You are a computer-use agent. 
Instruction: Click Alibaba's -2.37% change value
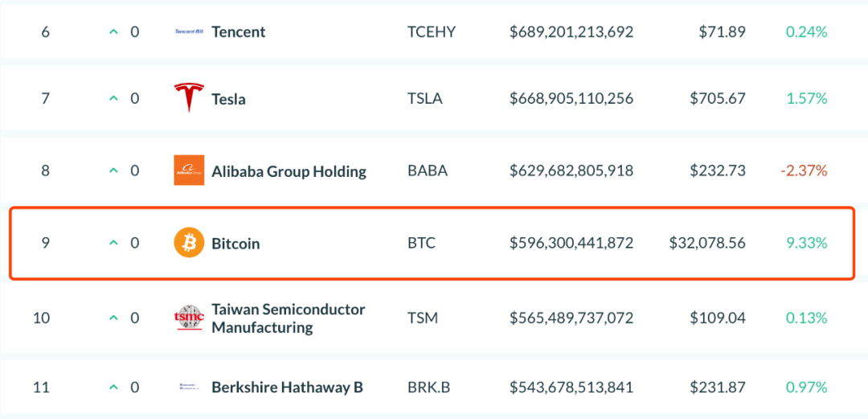804,170
